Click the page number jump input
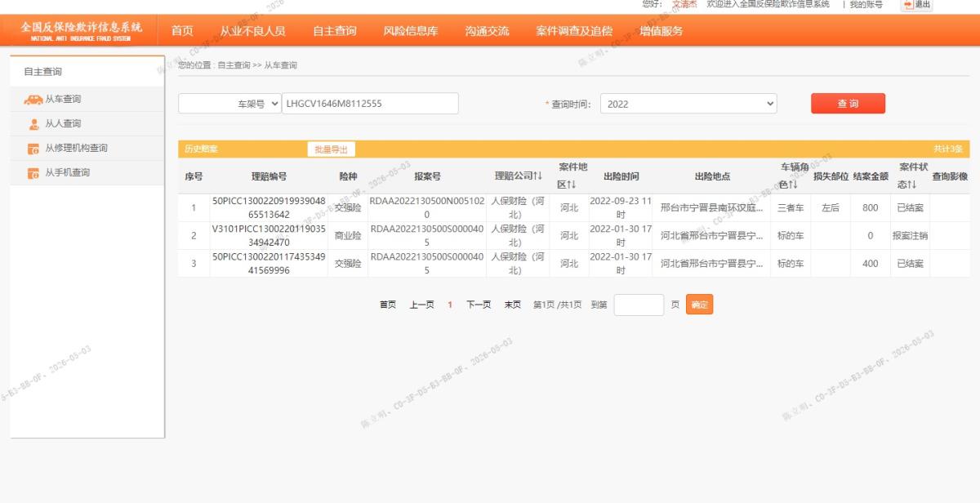 tap(639, 305)
